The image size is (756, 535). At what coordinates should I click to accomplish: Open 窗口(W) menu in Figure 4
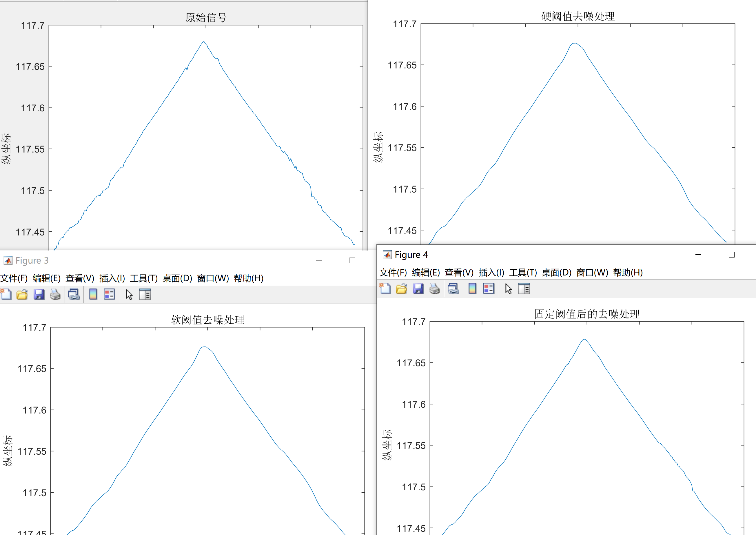click(592, 273)
